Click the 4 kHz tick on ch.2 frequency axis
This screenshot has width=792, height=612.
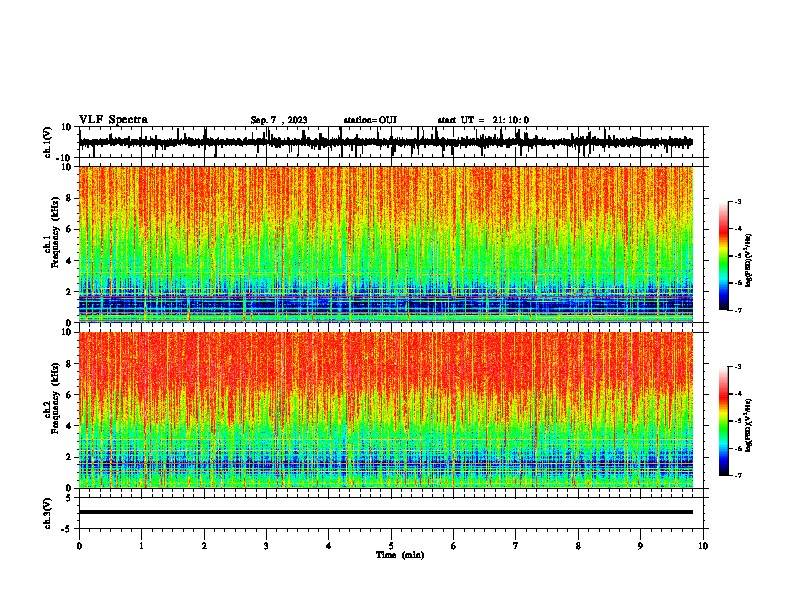(x=69, y=426)
